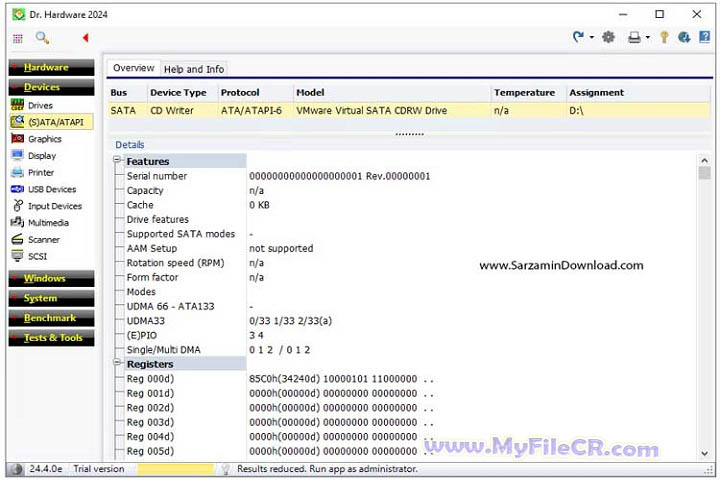Click the golden key license icon
720x480 pixels.
point(664,37)
